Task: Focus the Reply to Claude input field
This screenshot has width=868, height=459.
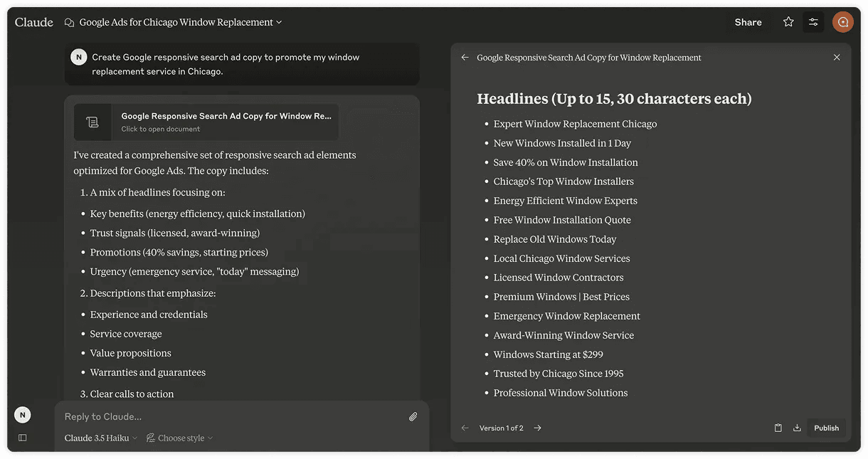Action: click(x=231, y=416)
